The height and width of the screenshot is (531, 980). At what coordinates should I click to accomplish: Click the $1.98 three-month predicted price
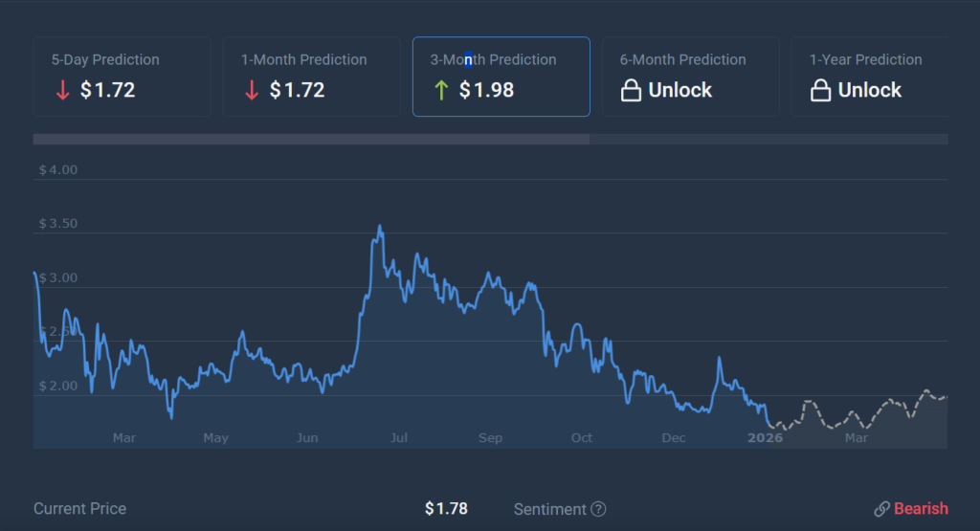tap(486, 91)
